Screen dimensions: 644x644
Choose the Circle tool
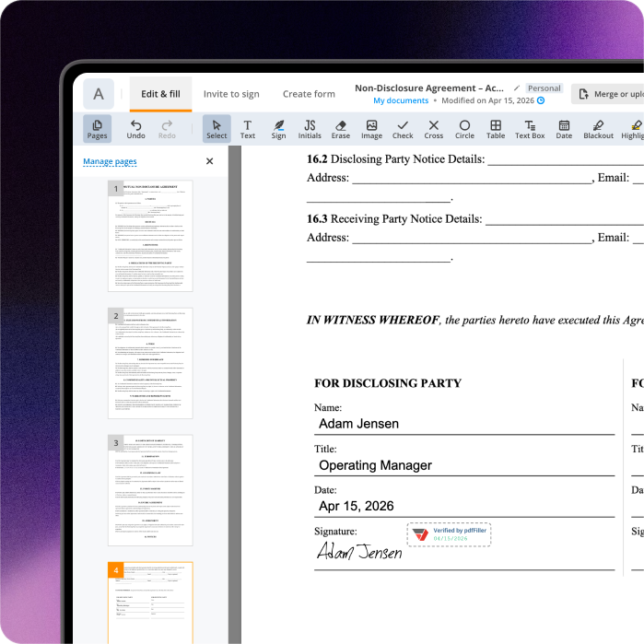tap(464, 129)
